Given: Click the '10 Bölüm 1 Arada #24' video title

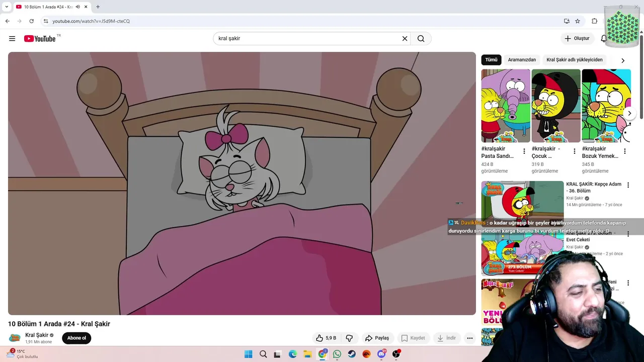Looking at the screenshot, I should coord(59,324).
